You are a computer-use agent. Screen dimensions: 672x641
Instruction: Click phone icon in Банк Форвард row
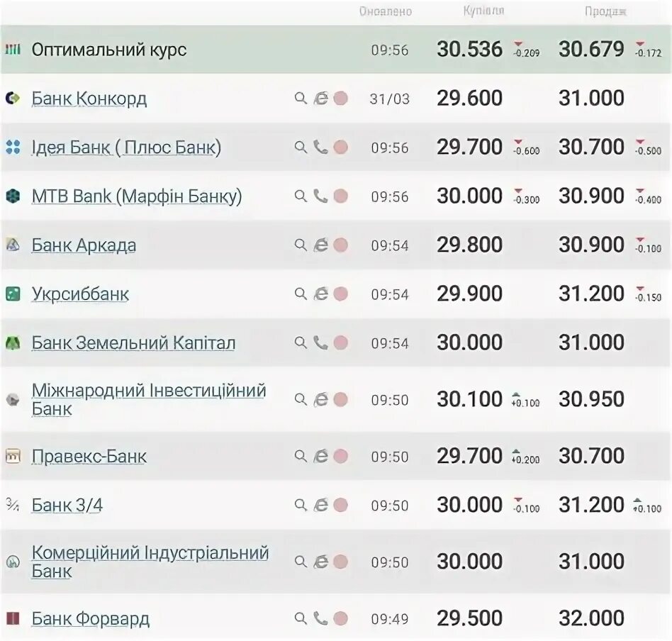click(x=320, y=619)
